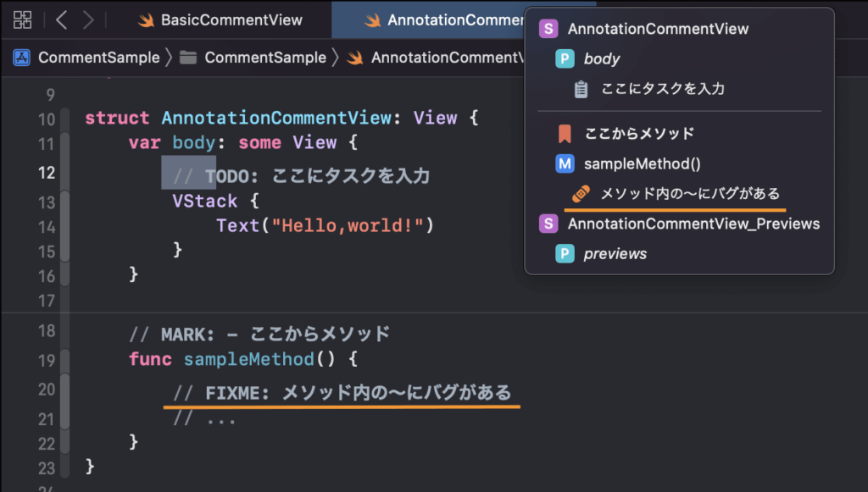
Task: Click the teal P icon beside body
Action: click(565, 58)
